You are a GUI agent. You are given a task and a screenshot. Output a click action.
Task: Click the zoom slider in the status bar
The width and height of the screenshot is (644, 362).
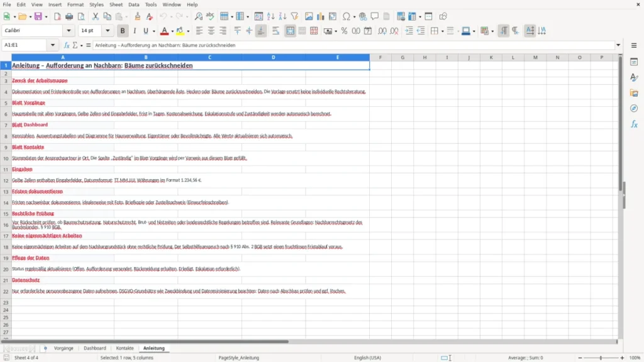[601, 358]
